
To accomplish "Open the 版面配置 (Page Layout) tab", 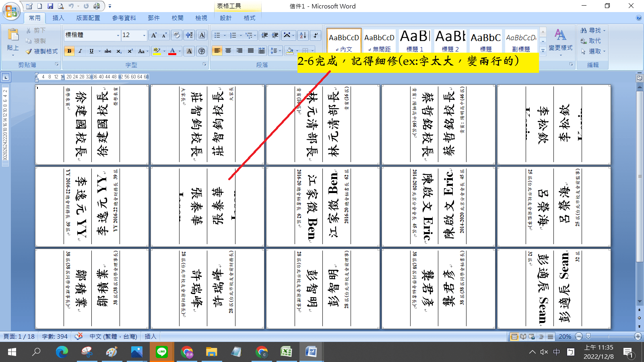I will 88,18.
